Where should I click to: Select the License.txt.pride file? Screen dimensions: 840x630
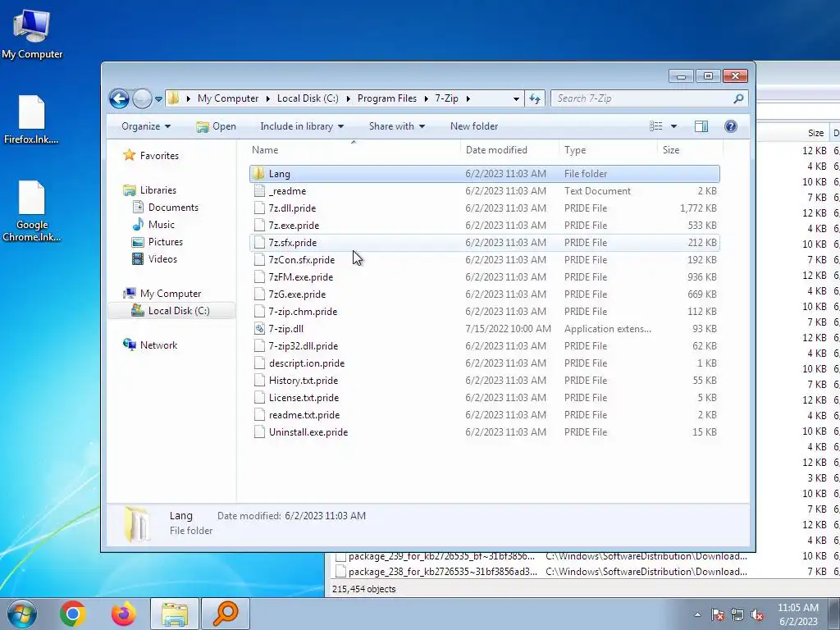484,398
